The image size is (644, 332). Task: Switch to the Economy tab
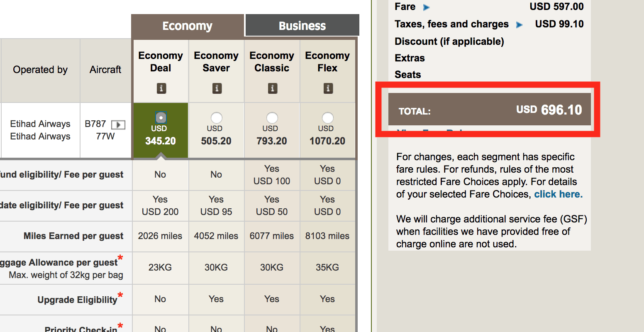tap(187, 26)
